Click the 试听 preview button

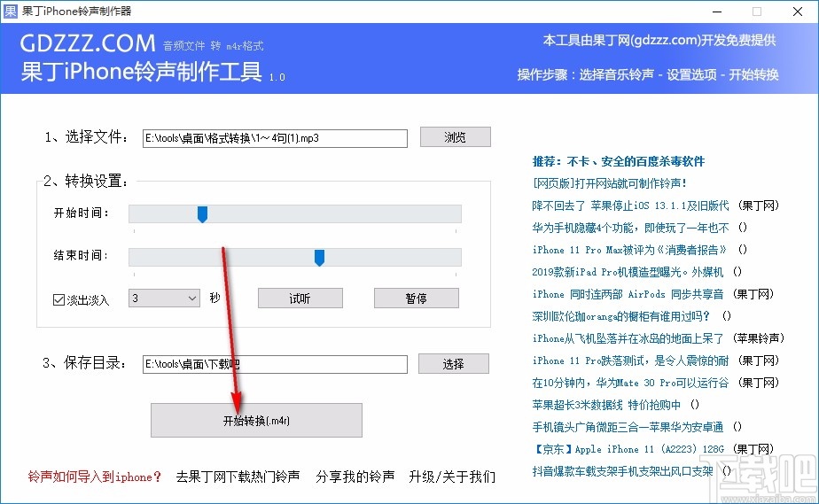(300, 299)
